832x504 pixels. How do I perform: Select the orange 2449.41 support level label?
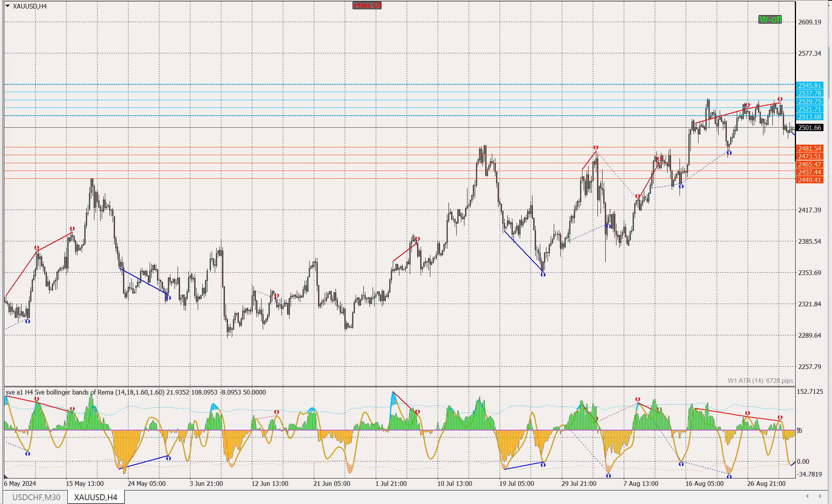tap(809, 180)
